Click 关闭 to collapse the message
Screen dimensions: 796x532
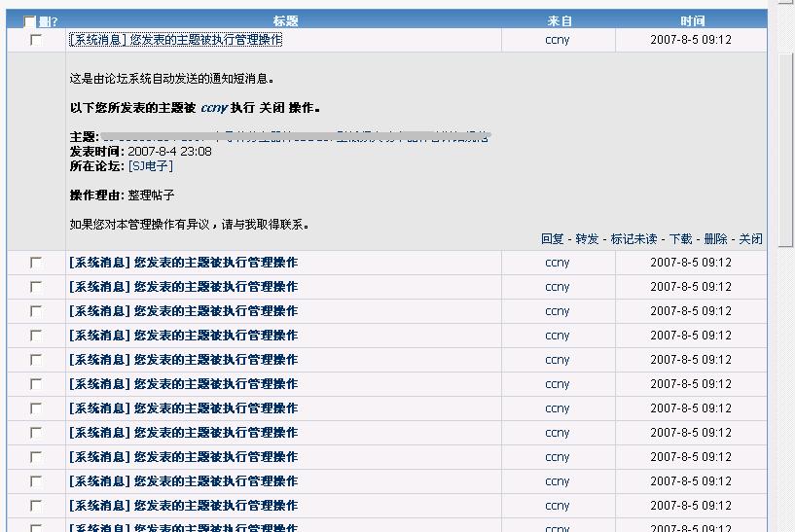pos(750,239)
